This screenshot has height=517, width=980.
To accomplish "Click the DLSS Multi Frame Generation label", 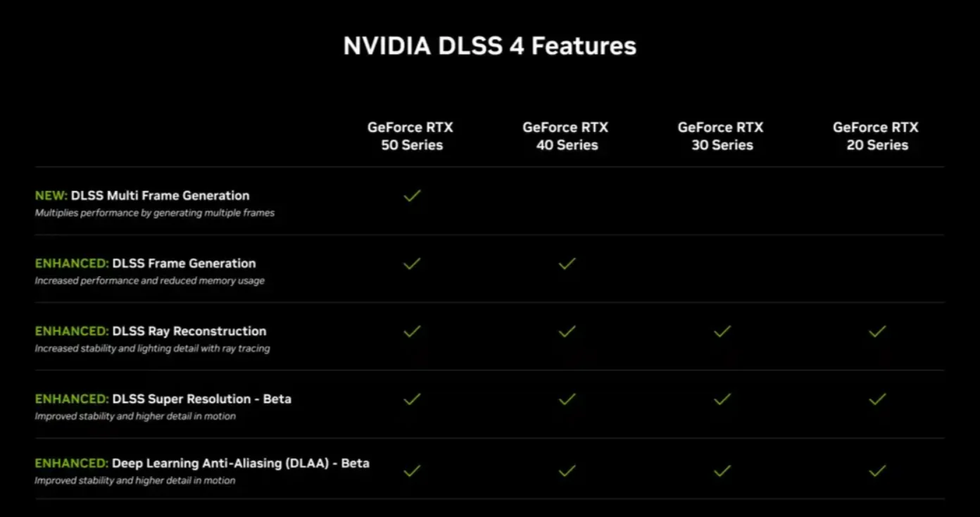I will click(160, 196).
